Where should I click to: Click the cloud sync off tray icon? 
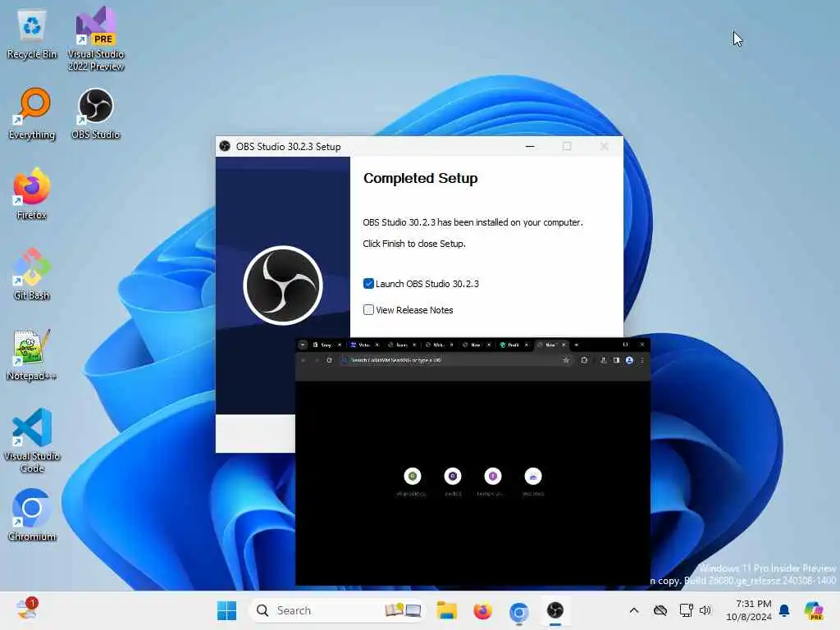point(660,610)
